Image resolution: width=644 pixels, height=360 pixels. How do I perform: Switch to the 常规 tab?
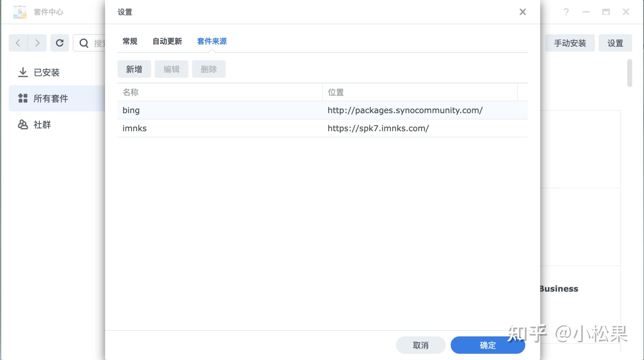(130, 41)
